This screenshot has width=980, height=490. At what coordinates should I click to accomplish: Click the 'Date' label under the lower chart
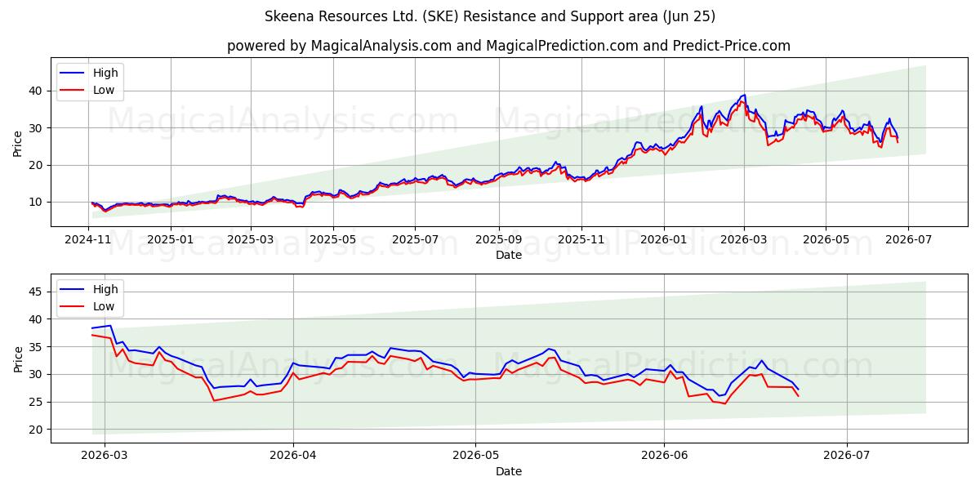pyautogui.click(x=509, y=471)
